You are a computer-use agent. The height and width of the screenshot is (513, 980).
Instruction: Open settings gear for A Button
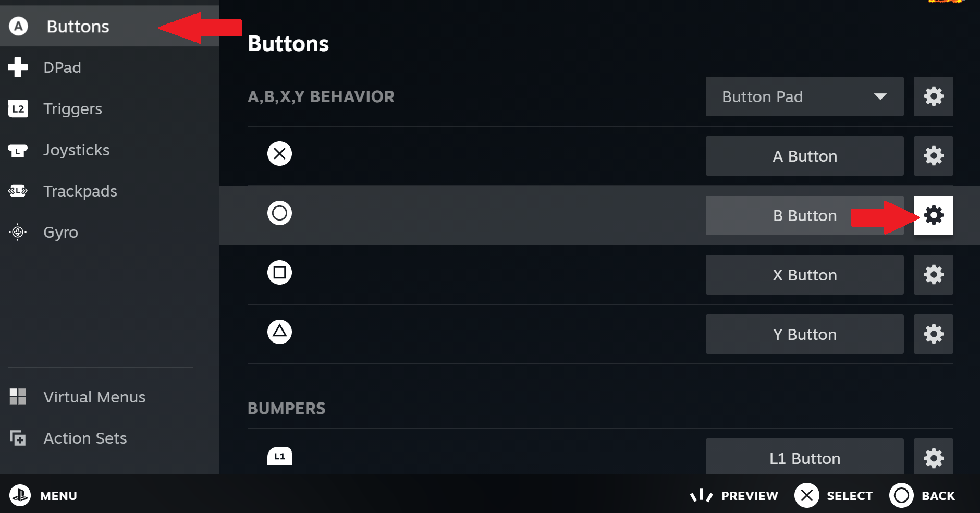point(933,156)
